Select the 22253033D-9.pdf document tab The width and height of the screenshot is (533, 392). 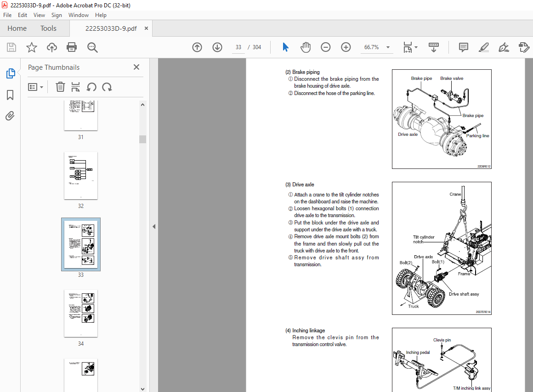tap(111, 28)
